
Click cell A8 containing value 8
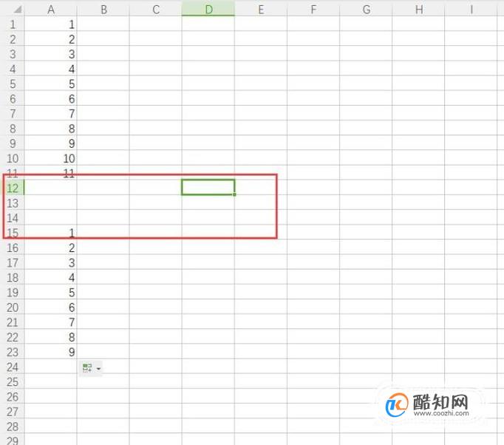[x=51, y=129]
